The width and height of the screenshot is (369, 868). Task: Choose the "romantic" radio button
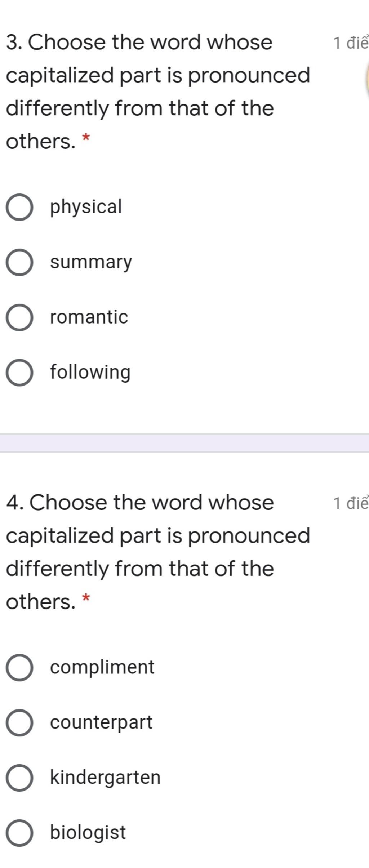(x=19, y=317)
